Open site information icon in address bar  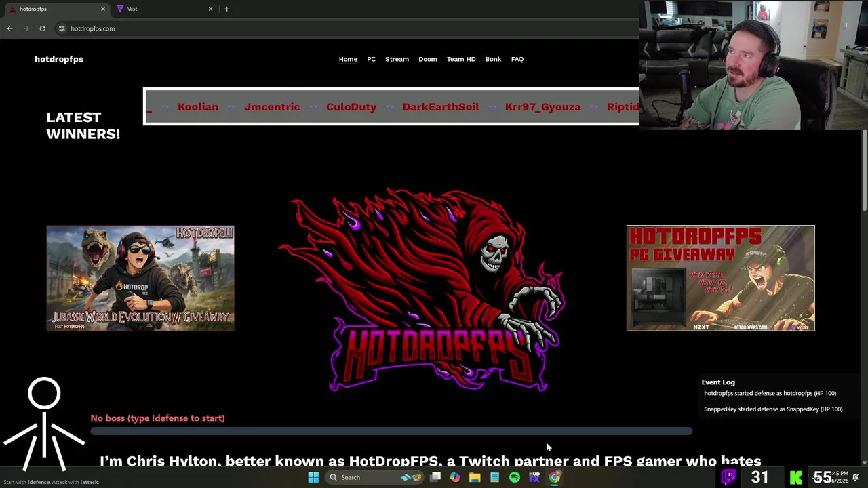pos(62,28)
